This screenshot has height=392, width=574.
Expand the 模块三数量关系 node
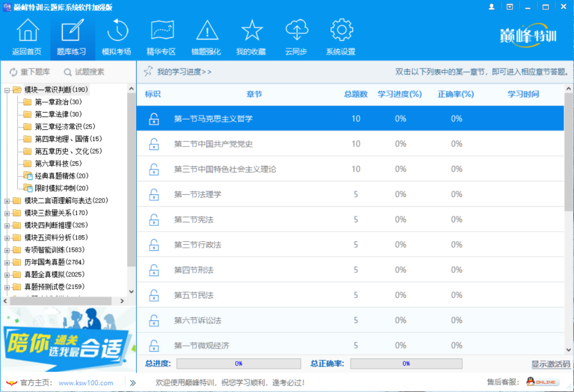[7, 213]
